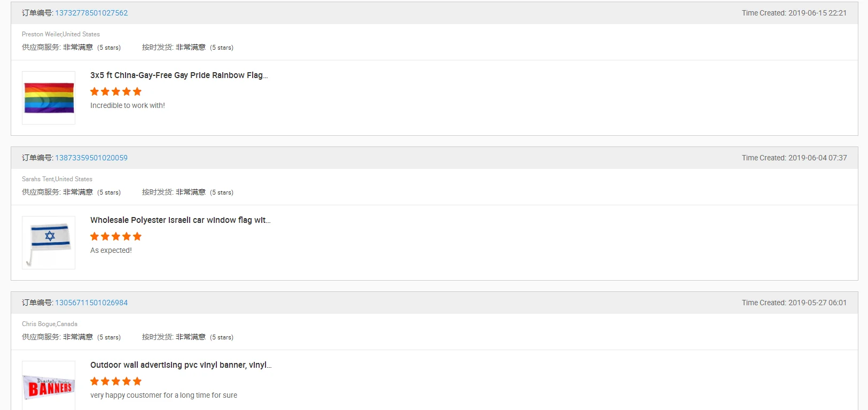Click the BANNERS product thumbnail

(49, 387)
